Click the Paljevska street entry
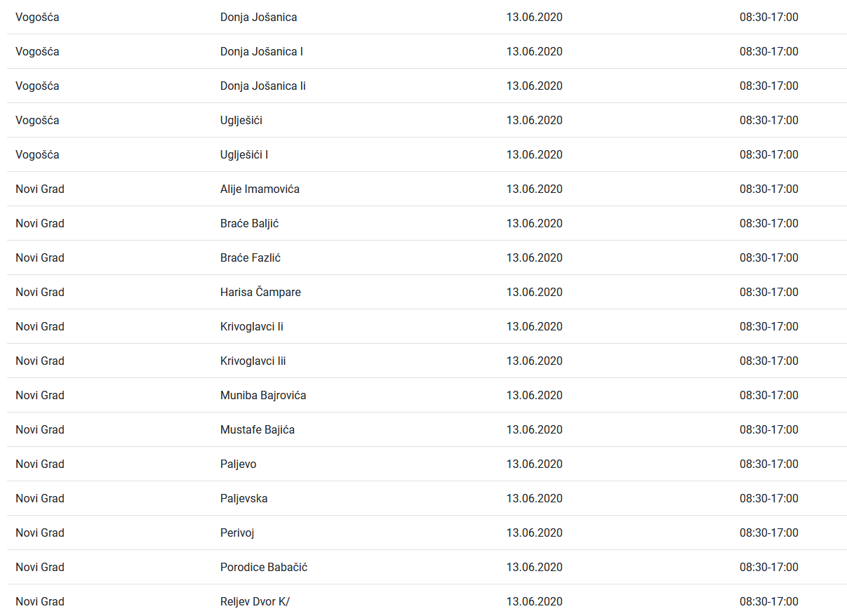 coord(244,499)
